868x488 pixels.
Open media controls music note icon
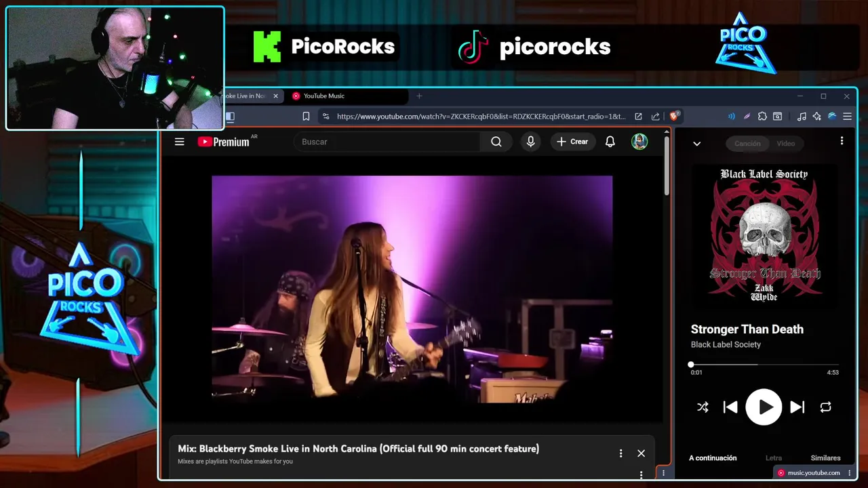click(802, 117)
